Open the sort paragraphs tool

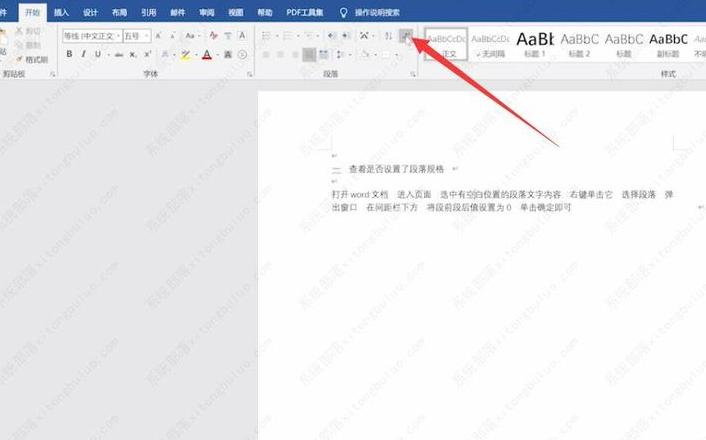tap(389, 36)
